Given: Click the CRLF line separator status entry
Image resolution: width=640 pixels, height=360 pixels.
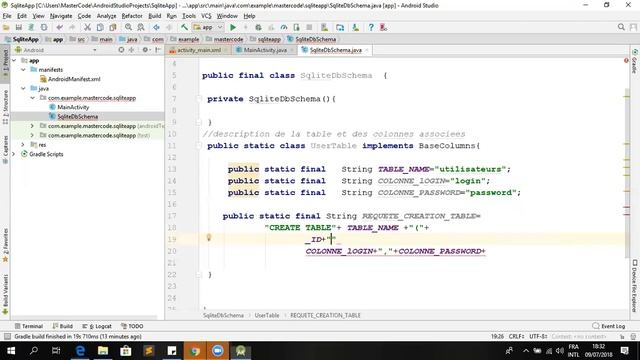Looking at the screenshot, I should click(x=517, y=337).
